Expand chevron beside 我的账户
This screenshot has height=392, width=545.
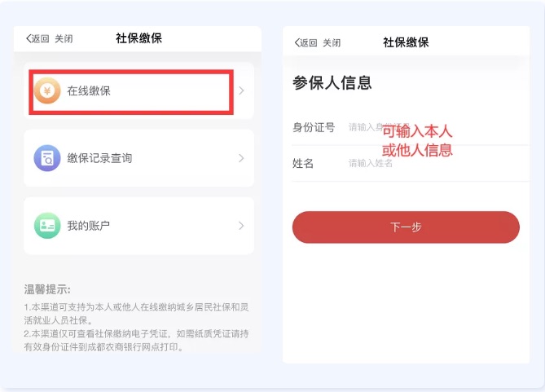(242, 226)
